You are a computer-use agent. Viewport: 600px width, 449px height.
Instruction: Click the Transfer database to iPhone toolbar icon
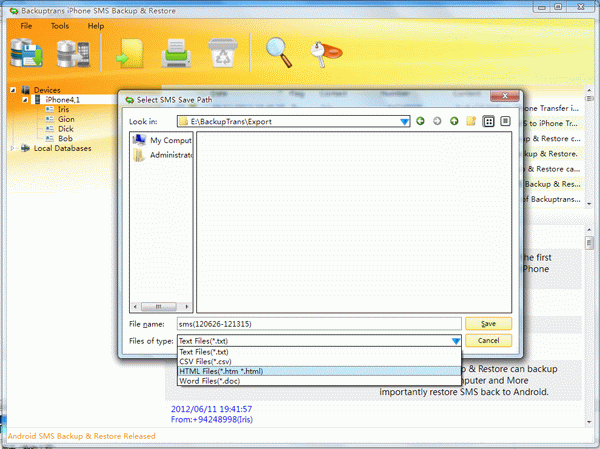click(73, 54)
